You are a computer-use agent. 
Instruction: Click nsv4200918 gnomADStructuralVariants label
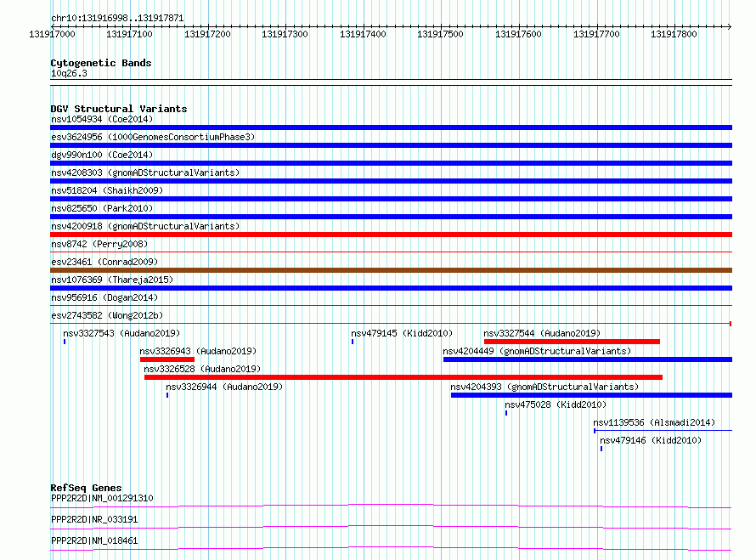pos(145,226)
